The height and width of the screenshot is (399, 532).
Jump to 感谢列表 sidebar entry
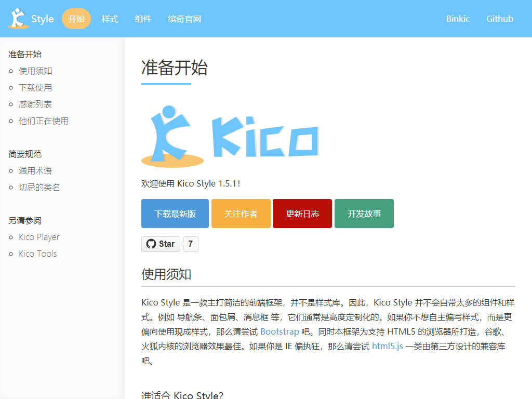tap(35, 104)
